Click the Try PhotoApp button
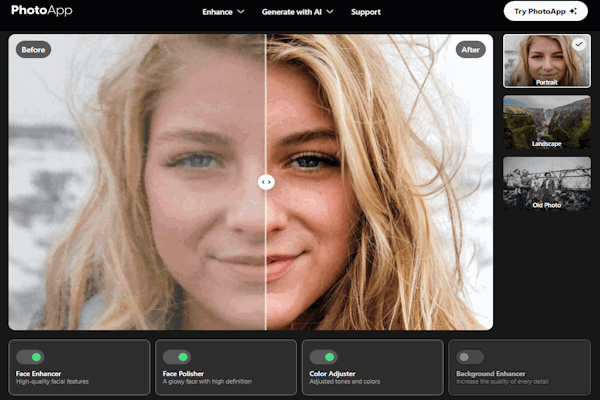The height and width of the screenshot is (400, 600). pyautogui.click(x=545, y=11)
